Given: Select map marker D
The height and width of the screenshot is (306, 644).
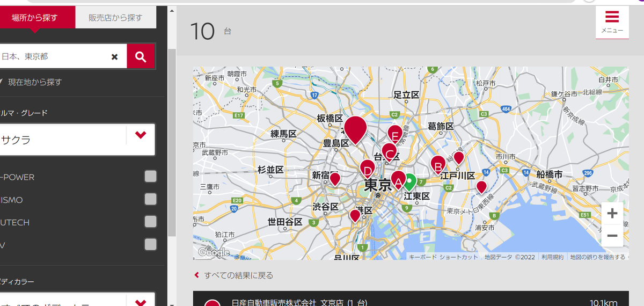Looking at the screenshot, I should click(367, 170).
